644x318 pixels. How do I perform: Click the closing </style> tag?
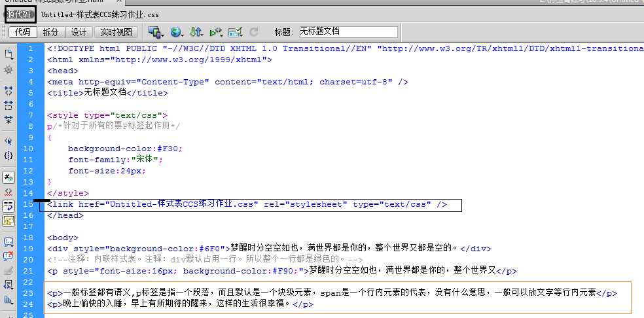tap(68, 192)
